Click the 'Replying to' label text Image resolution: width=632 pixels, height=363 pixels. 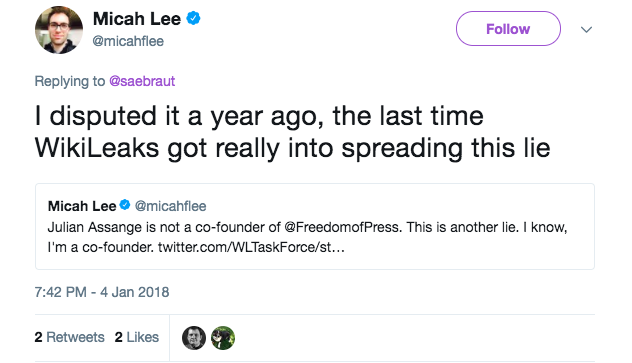[70, 81]
